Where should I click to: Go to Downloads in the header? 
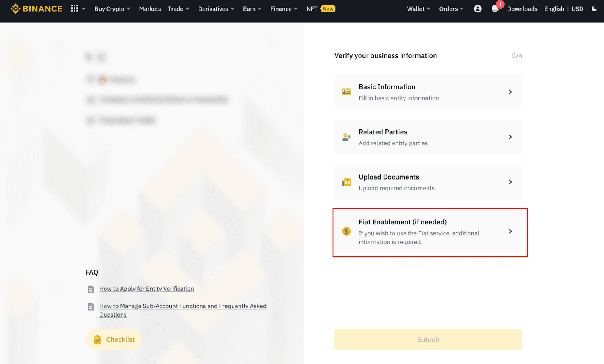522,9
